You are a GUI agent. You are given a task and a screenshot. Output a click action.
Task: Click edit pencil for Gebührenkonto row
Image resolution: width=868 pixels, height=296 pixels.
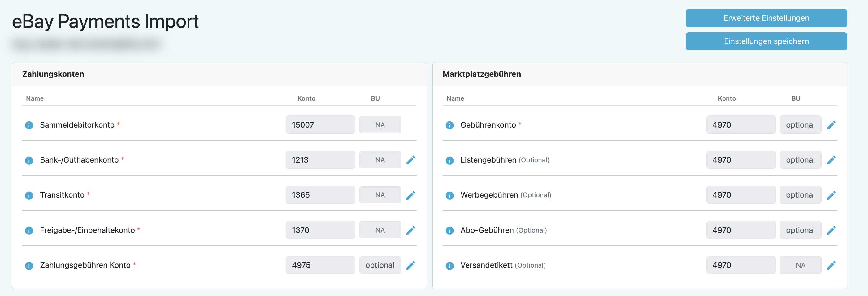tap(831, 125)
